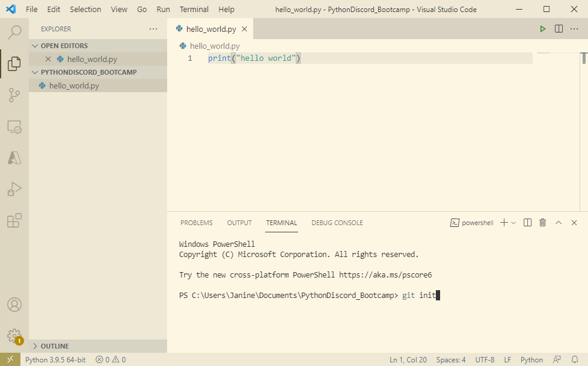The image size is (588, 366).
Task: Open the Extensions view
Action: coord(14,221)
